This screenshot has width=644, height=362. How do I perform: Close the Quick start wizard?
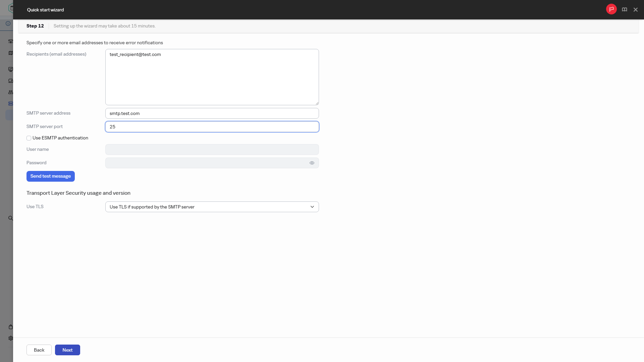[x=635, y=10]
